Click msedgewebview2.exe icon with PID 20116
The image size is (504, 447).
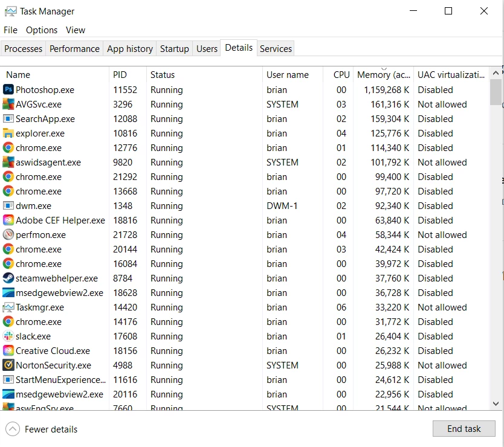8,394
